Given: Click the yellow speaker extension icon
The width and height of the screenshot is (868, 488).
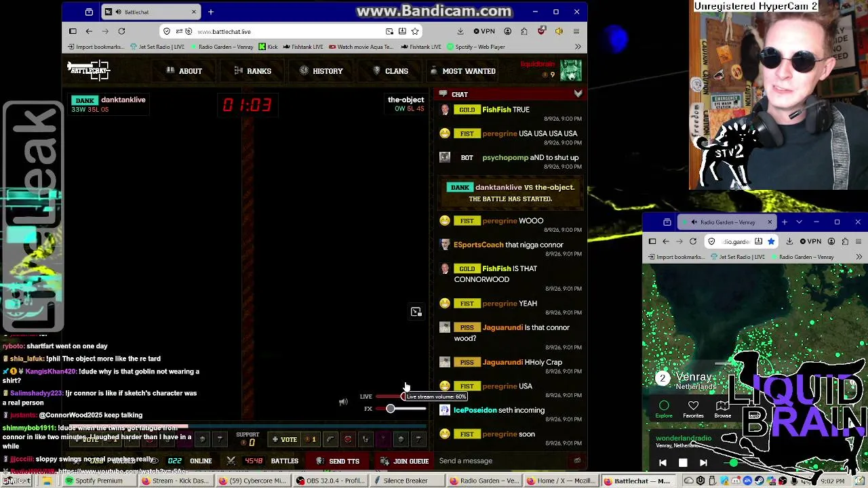Looking at the screenshot, I should (x=559, y=31).
